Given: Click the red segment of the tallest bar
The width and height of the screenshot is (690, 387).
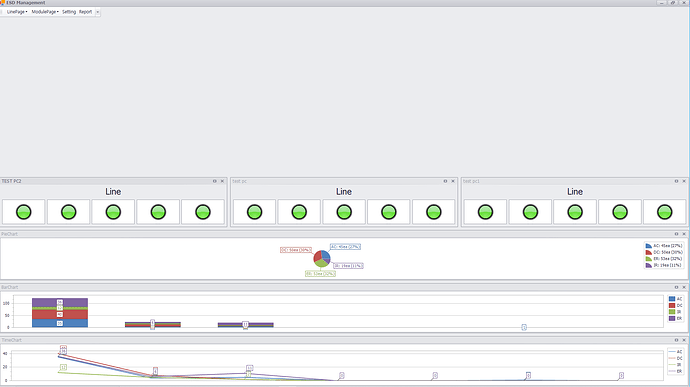Looking at the screenshot, I should (60, 314).
